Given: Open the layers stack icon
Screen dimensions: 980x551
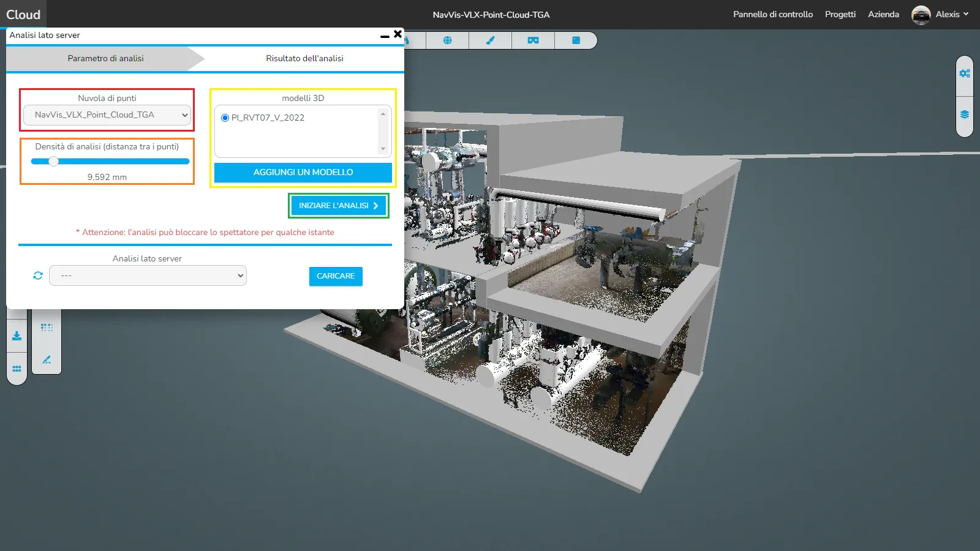Looking at the screenshot, I should 965,114.
